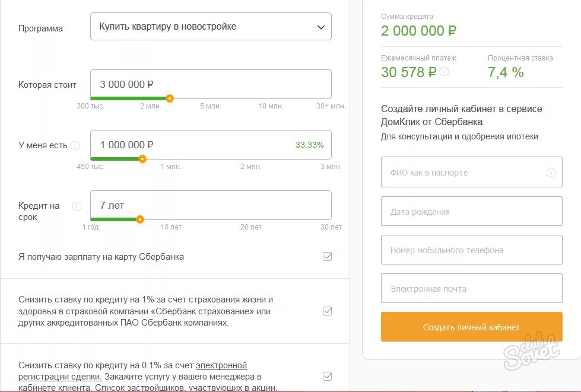Screen dimensions: 581x392
Task: Uncheck life insurance 1% rate reduction checkbox
Action: pyautogui.click(x=328, y=311)
